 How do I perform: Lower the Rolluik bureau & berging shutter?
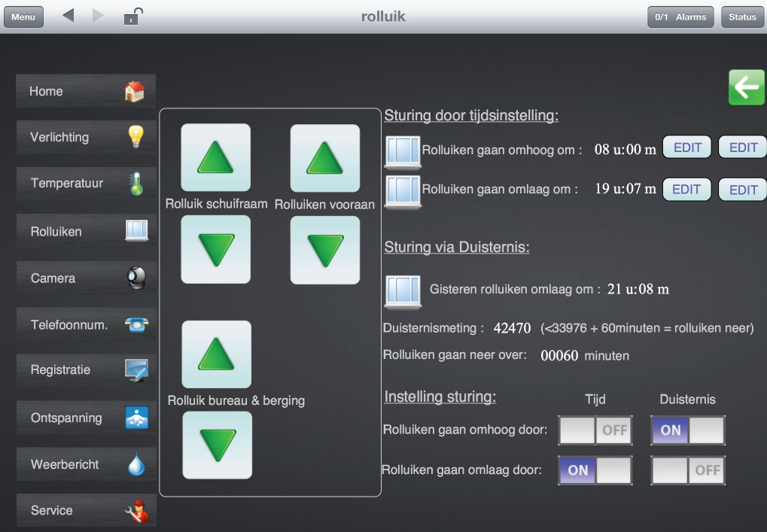click(218, 445)
